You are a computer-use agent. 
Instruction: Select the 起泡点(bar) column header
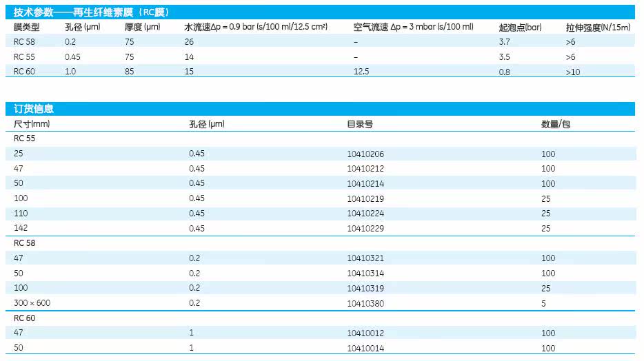pyautogui.click(x=520, y=28)
